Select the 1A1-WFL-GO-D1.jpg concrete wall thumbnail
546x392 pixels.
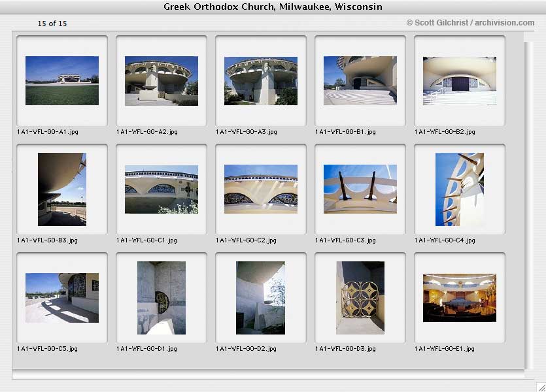162,298
